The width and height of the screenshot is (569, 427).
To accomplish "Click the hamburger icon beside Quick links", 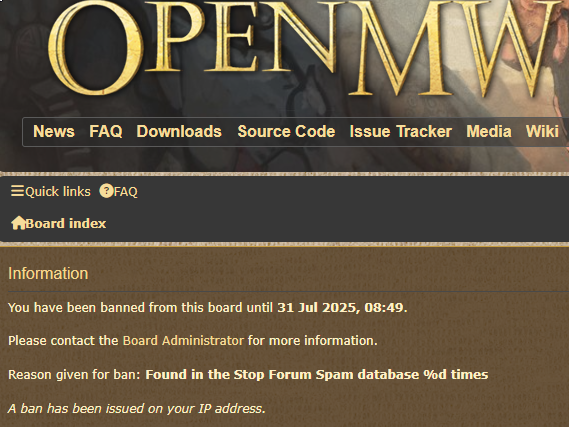I will (17, 191).
